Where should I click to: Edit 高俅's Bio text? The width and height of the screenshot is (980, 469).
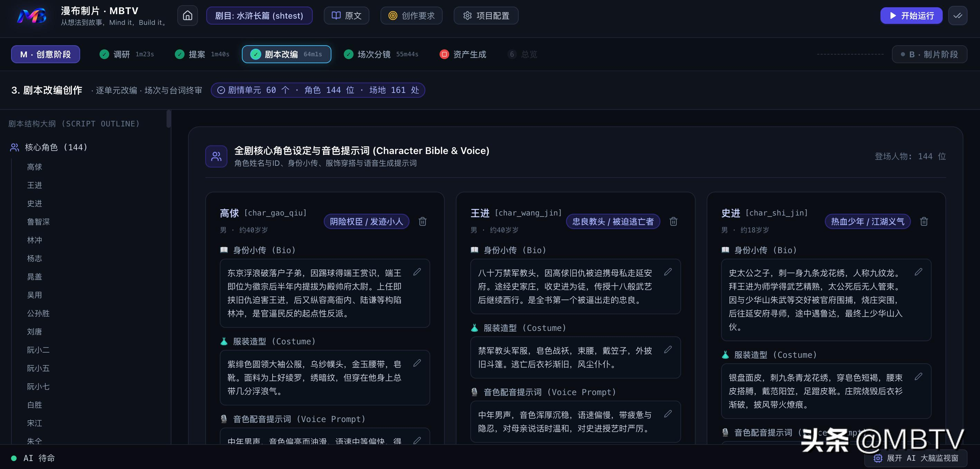click(417, 272)
